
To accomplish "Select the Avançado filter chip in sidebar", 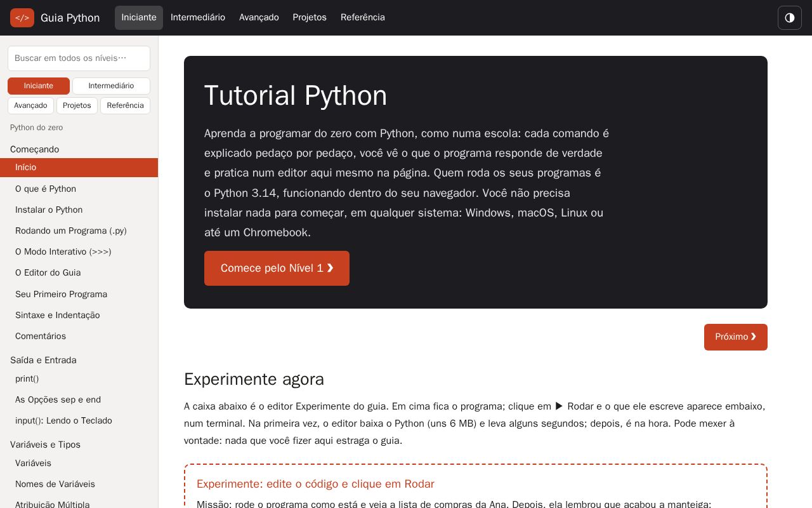I will point(30,105).
